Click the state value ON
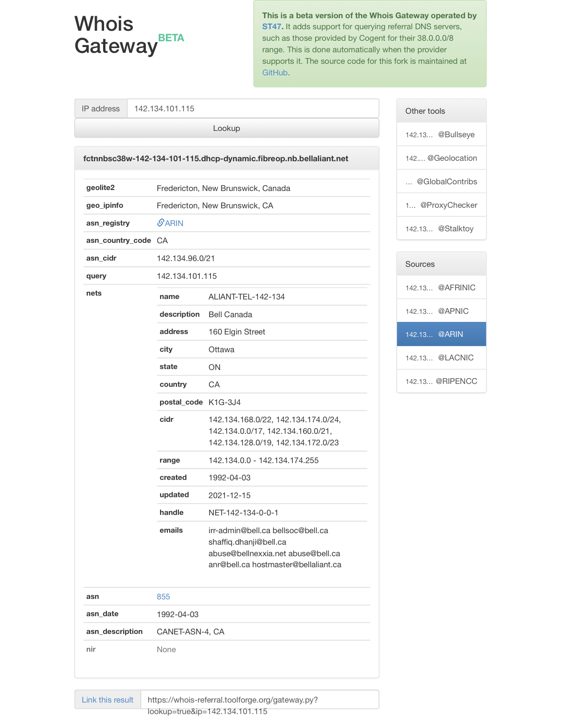 pos(214,367)
